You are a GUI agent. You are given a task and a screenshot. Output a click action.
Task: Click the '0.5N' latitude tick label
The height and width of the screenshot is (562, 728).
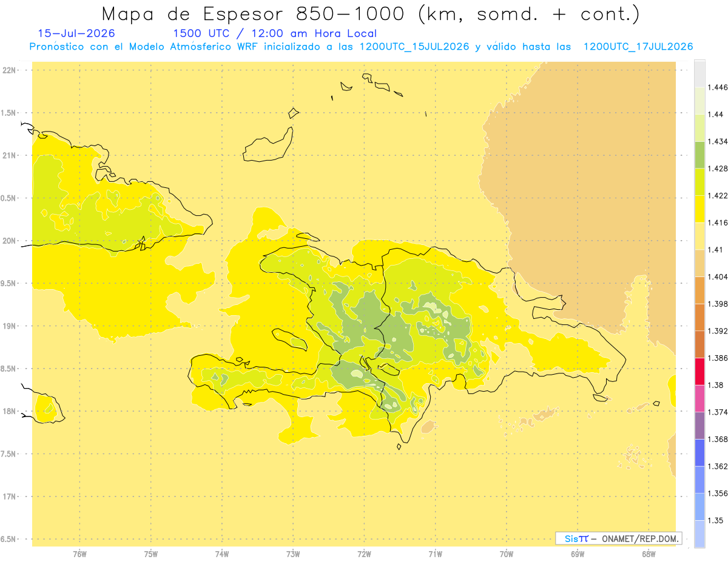click(x=9, y=198)
